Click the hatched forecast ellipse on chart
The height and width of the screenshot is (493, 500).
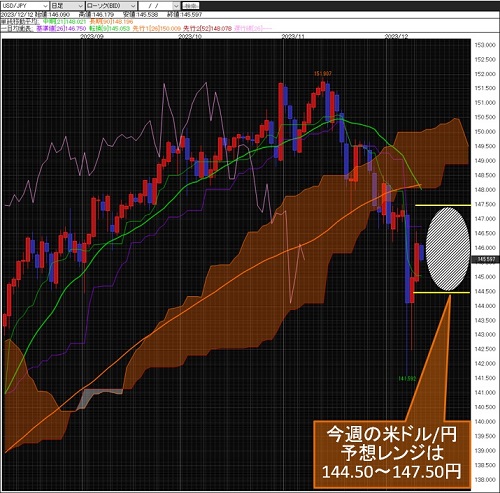pos(448,249)
